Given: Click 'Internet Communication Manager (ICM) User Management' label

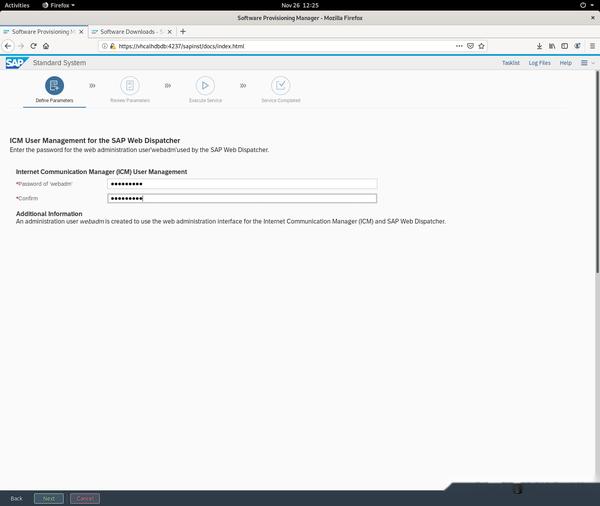Looking at the screenshot, I should click(x=101, y=172).
